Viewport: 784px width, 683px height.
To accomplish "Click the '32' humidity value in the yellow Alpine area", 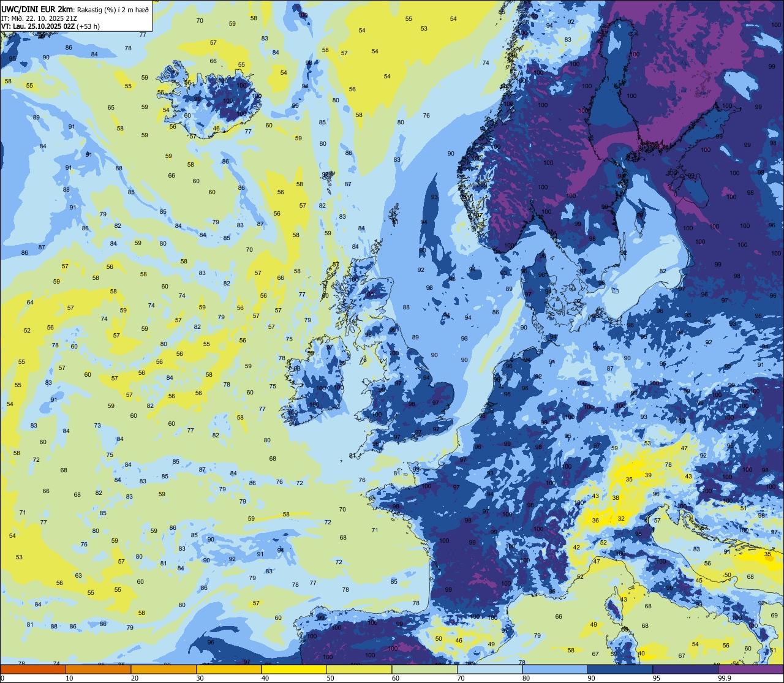I will pos(621,518).
